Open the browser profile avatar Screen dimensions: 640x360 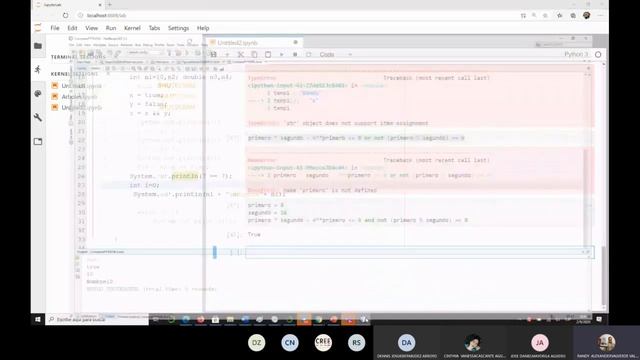tap(587, 16)
